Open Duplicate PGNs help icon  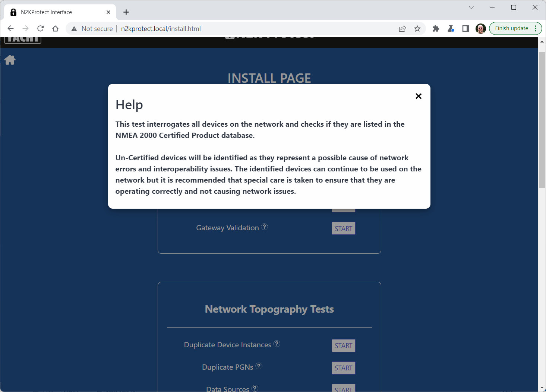pos(259,366)
